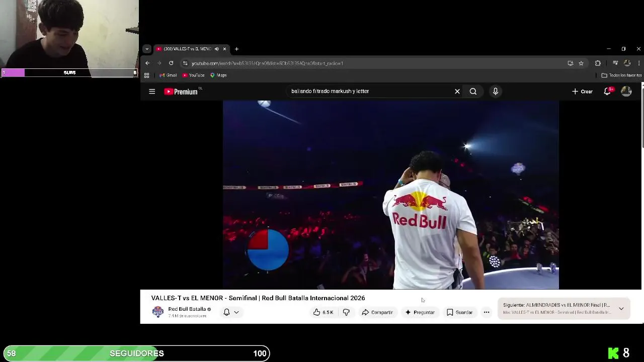The height and width of the screenshot is (362, 644).
Task: Open the Red Bull Batalla channel avatar
Action: click(158, 312)
